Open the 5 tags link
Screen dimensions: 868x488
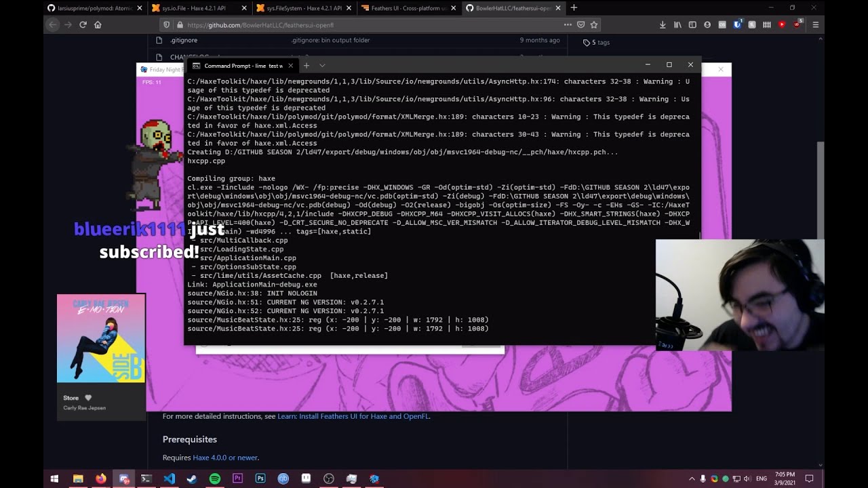coord(597,43)
